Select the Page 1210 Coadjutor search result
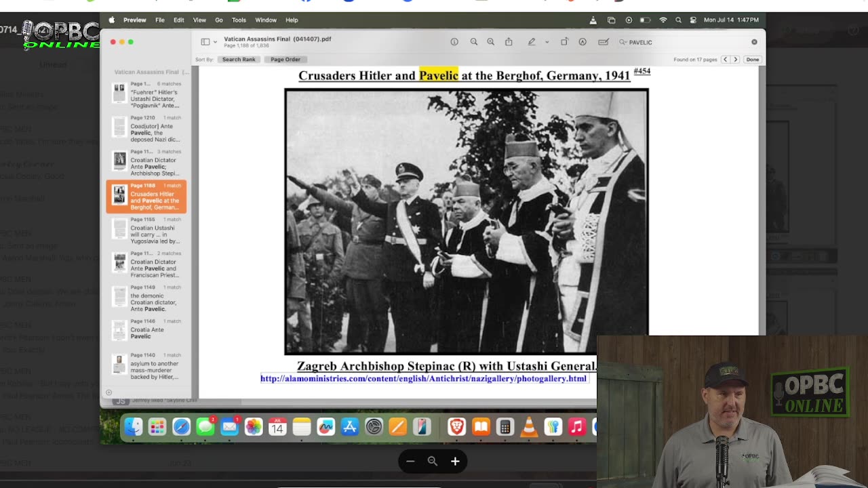 point(146,129)
